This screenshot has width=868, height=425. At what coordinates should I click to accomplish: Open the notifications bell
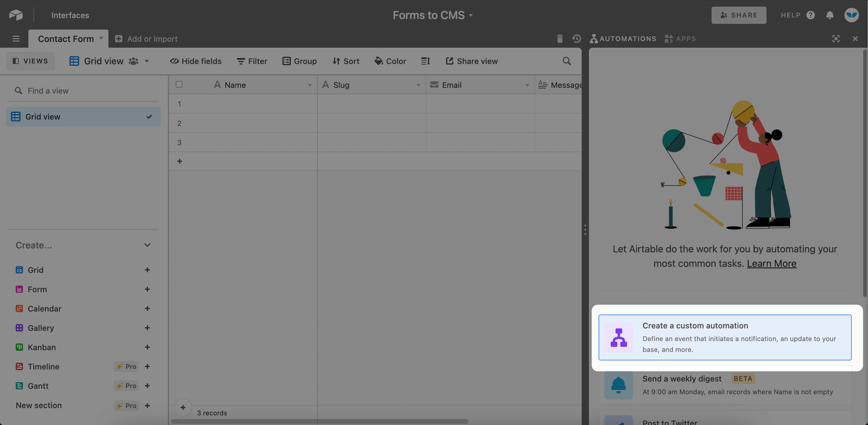(x=830, y=15)
